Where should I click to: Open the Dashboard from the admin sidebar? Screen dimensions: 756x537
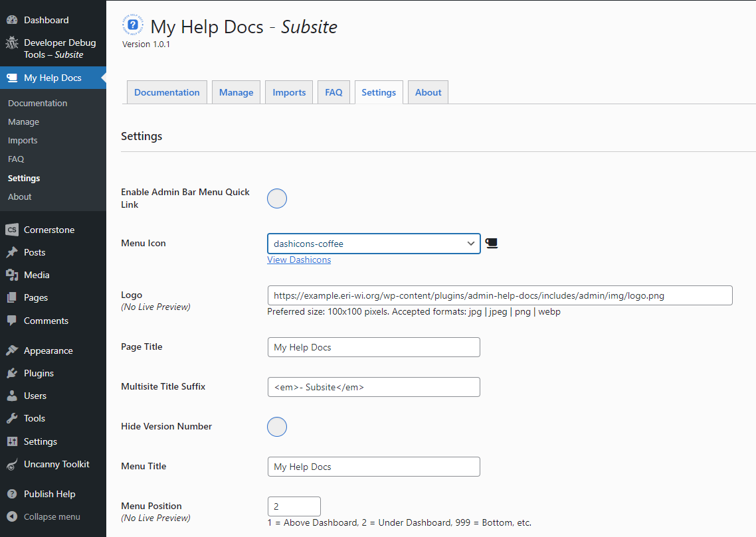11,19
